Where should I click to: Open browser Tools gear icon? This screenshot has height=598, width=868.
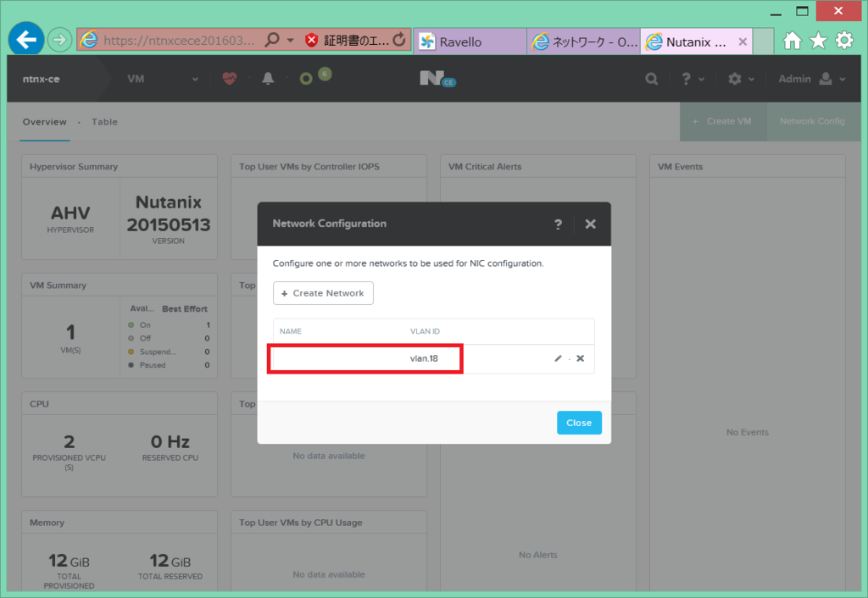pos(844,41)
